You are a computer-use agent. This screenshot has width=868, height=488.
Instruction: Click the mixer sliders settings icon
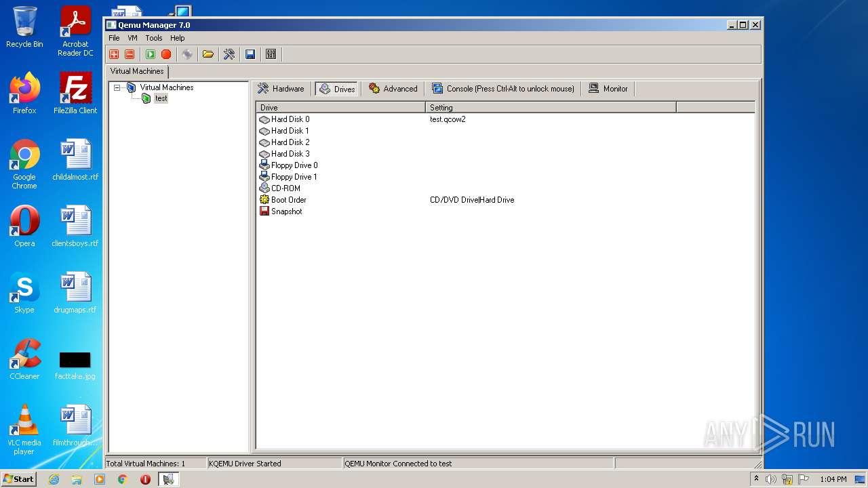click(271, 54)
